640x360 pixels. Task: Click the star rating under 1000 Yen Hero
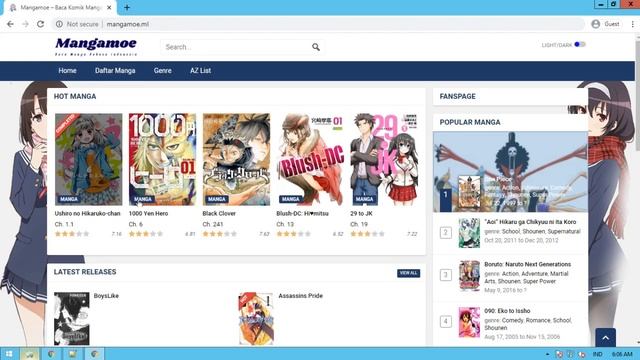pyautogui.click(x=146, y=234)
